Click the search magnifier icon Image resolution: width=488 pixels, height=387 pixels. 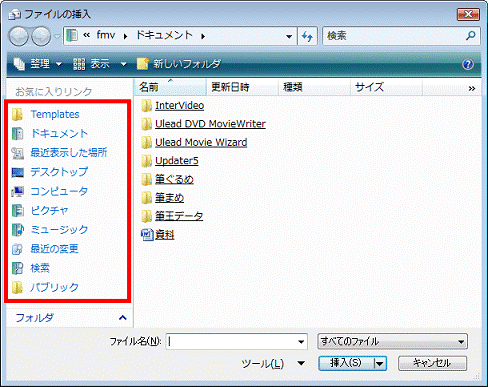[x=471, y=35]
